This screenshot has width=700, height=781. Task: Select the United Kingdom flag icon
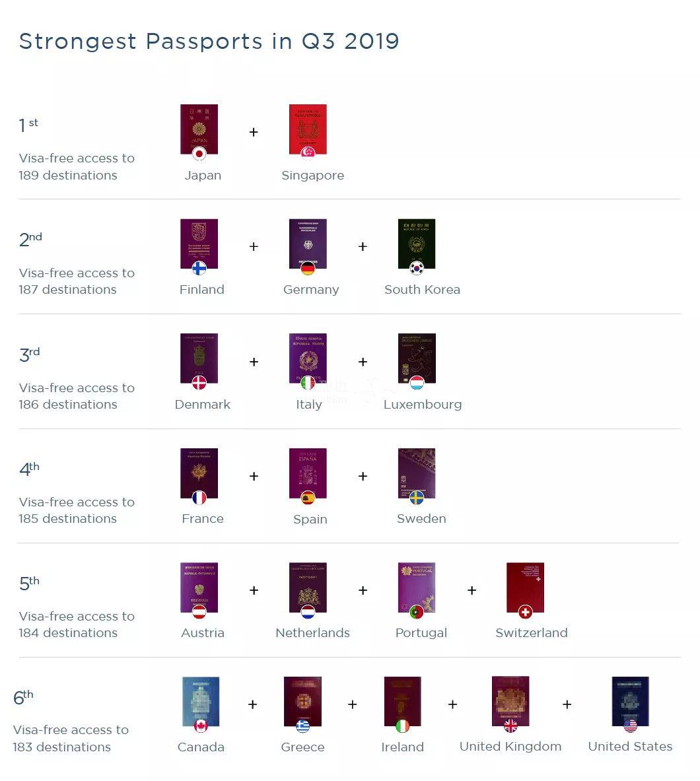[x=510, y=726]
